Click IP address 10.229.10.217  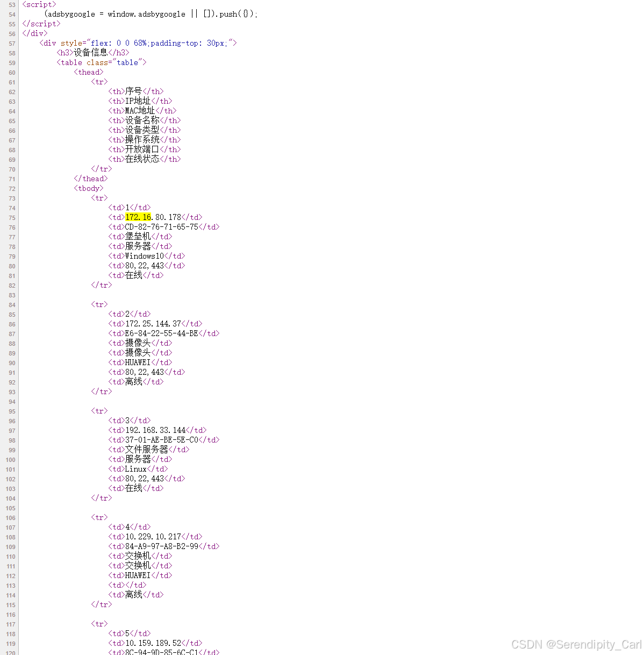coord(153,537)
